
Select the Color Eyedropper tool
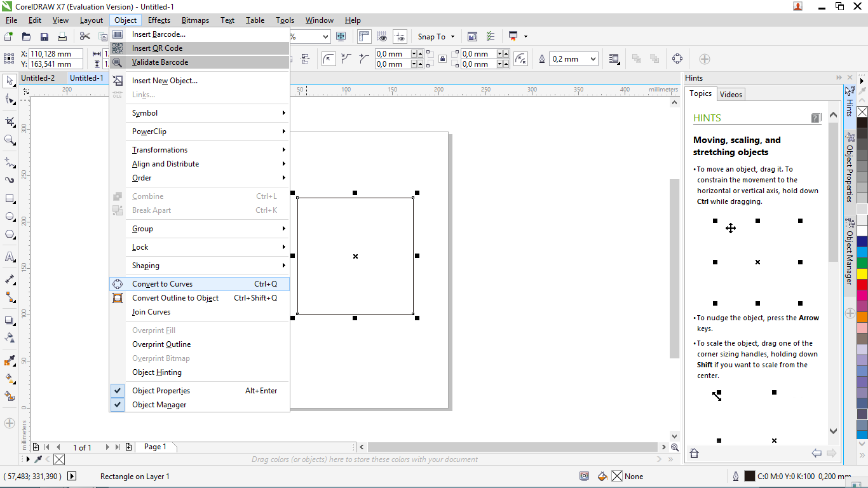[10, 360]
